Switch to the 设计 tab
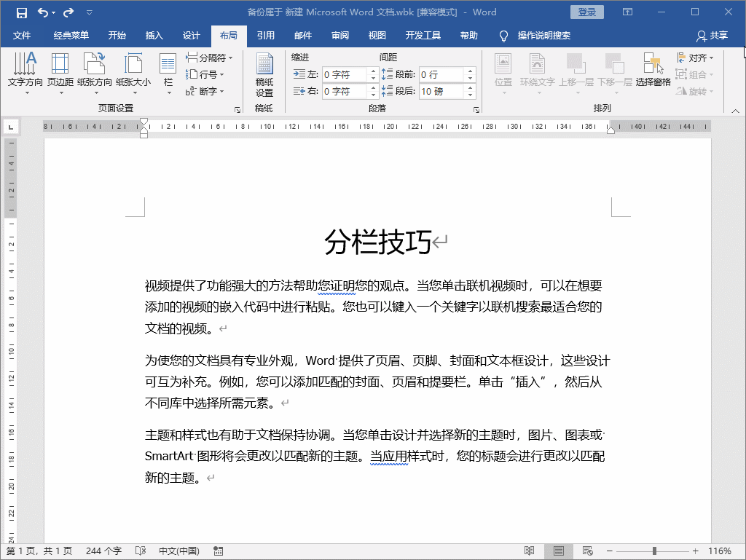This screenshot has height=560, width=746. click(192, 36)
